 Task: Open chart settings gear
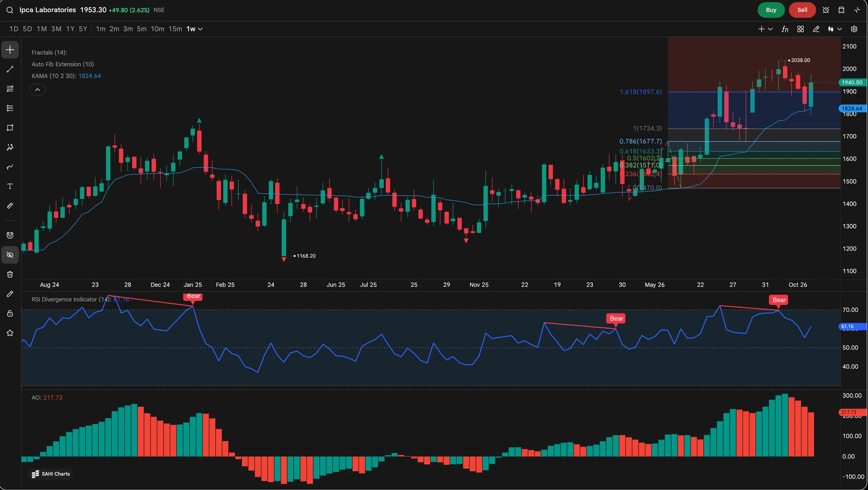click(854, 29)
